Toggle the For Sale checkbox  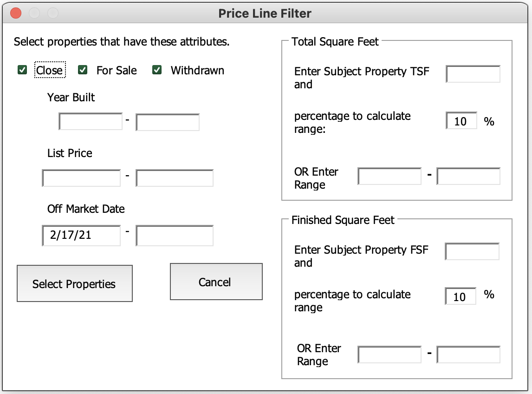click(x=83, y=70)
